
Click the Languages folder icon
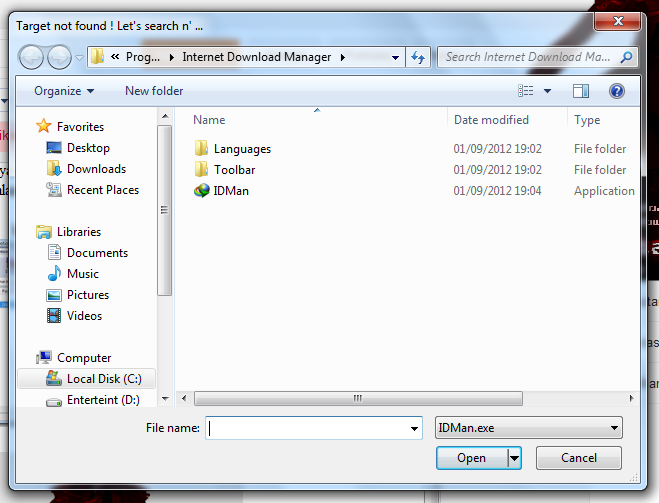[201, 148]
